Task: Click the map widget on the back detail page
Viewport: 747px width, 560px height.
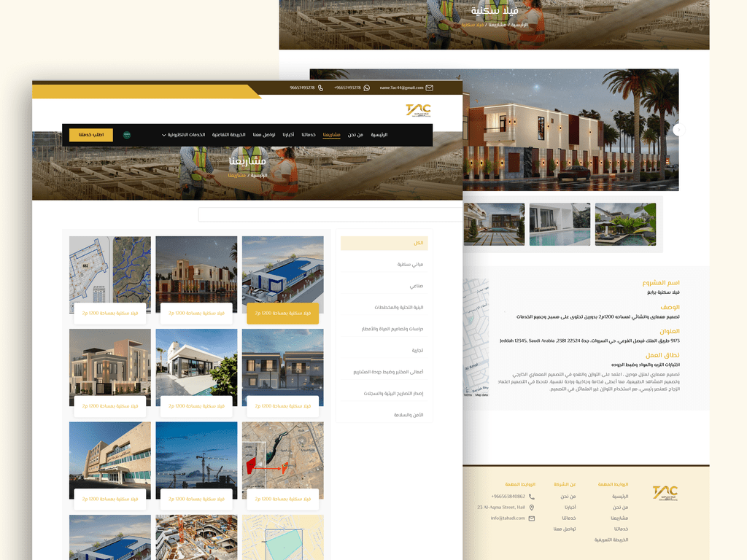Action: coord(476,338)
